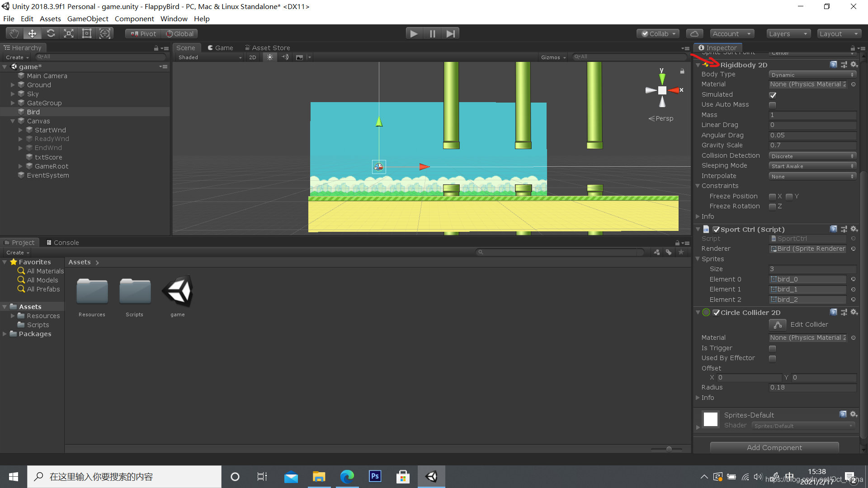The image size is (868, 488).
Task: Select the Scale tool
Action: click(69, 33)
